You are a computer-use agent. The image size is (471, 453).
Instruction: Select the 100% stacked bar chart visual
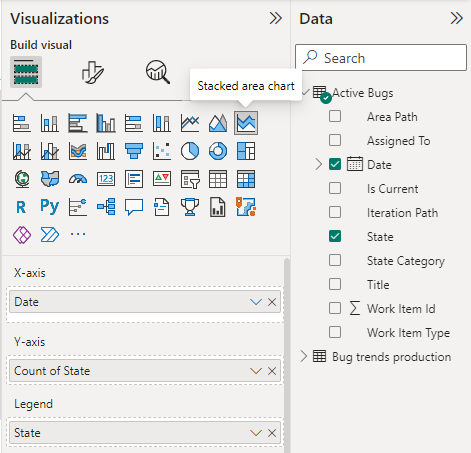134,123
